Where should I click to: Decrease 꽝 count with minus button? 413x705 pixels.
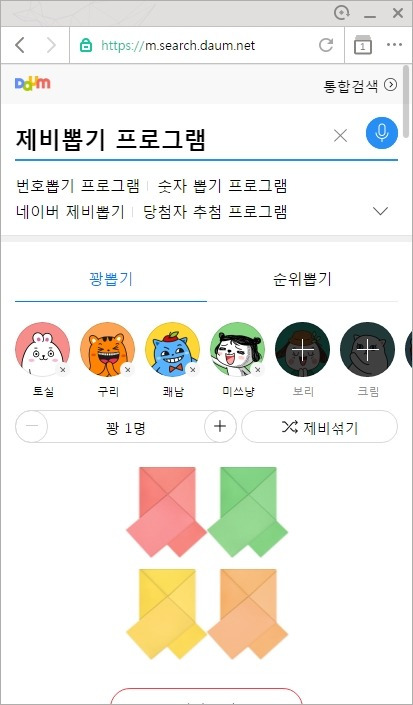tap(31, 426)
